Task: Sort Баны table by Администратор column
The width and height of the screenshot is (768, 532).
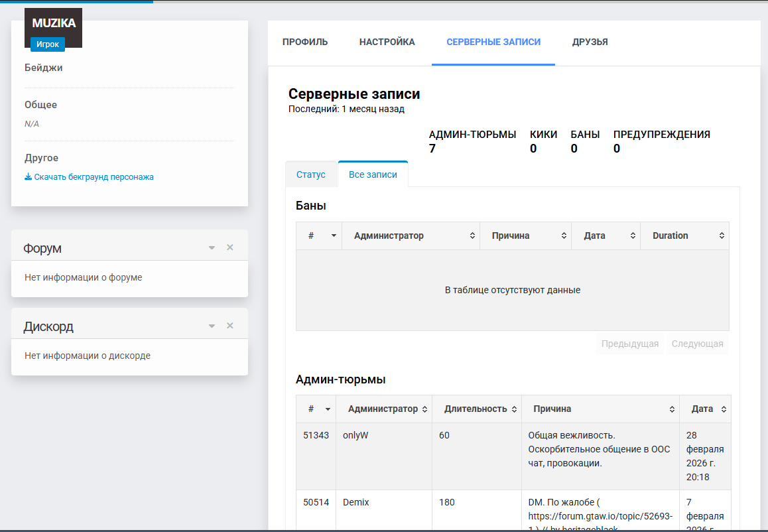Action: coord(411,235)
